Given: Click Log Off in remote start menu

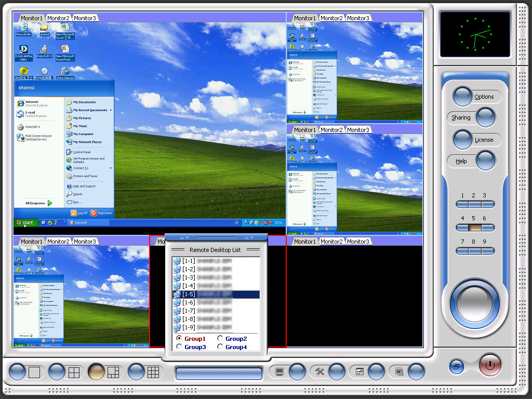Looking at the screenshot, I should [x=79, y=213].
